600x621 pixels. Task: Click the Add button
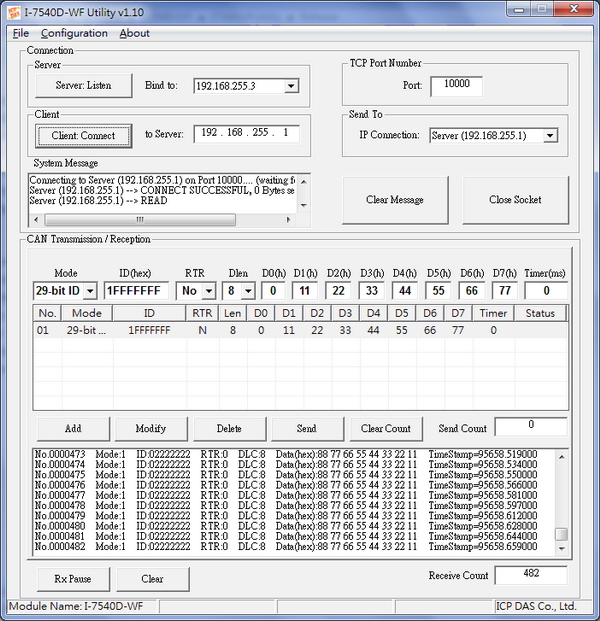(x=73, y=429)
